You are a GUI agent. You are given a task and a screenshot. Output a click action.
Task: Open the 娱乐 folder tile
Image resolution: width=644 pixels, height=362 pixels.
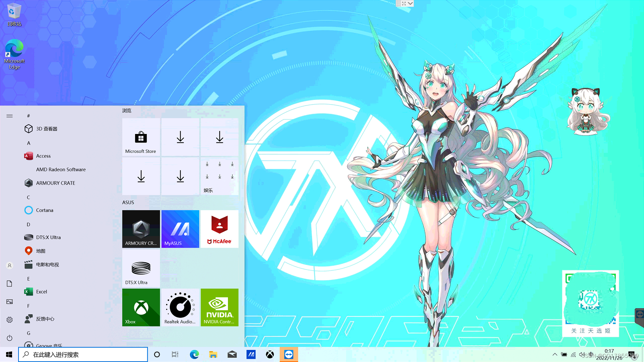(219, 176)
